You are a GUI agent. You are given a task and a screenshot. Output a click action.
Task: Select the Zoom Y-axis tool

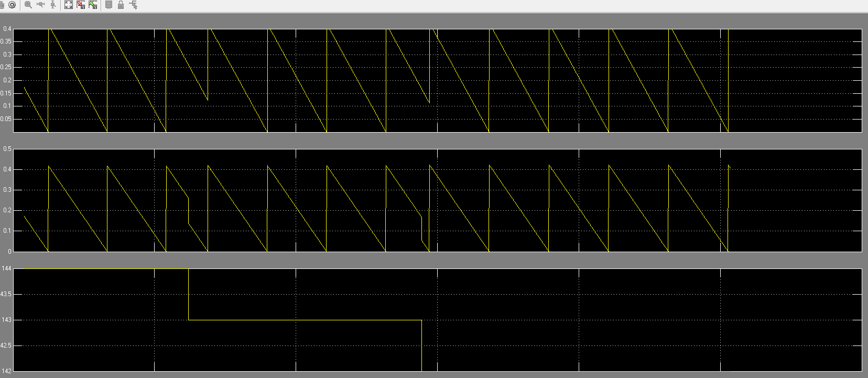(x=53, y=5)
